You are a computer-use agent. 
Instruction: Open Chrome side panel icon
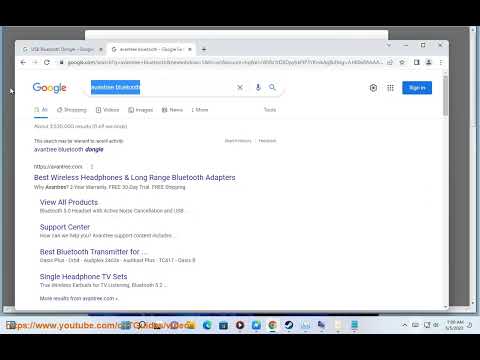coord(417,62)
